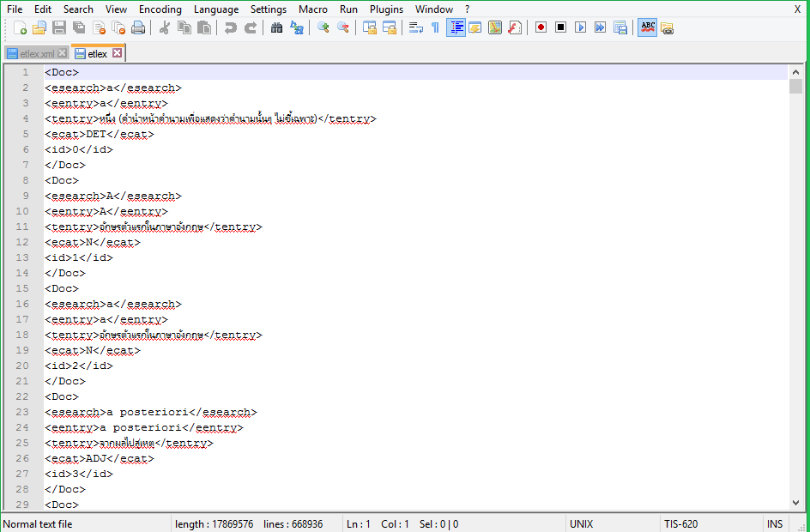This screenshot has height=532, width=810.
Task: Click 'Normal text file' in status bar
Action: point(38,523)
